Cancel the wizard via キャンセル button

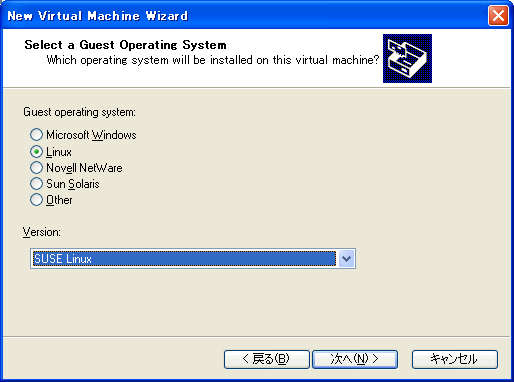(x=455, y=359)
